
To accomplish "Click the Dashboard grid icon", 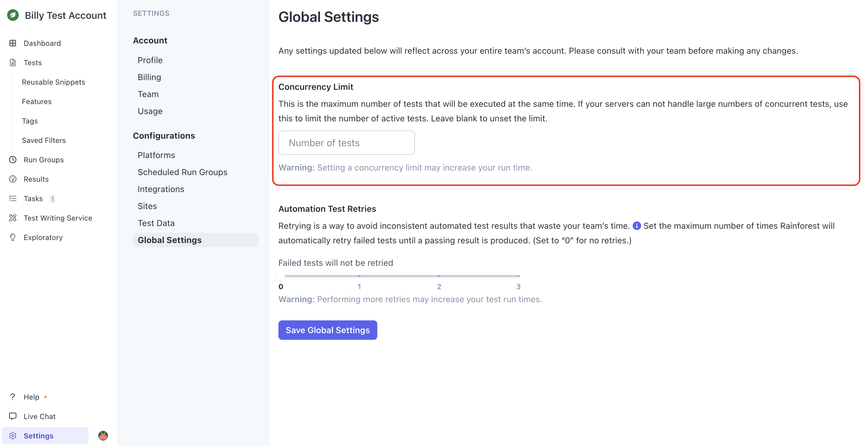I will (x=13, y=43).
